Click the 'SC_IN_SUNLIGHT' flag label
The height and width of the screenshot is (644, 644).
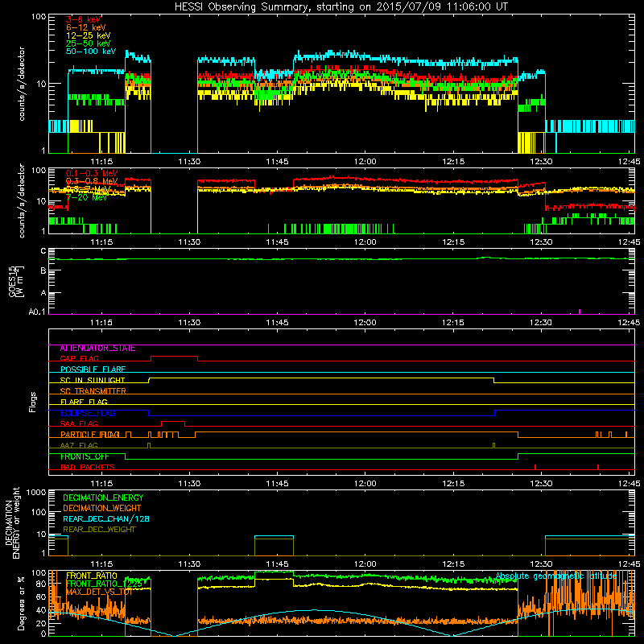[x=93, y=380]
